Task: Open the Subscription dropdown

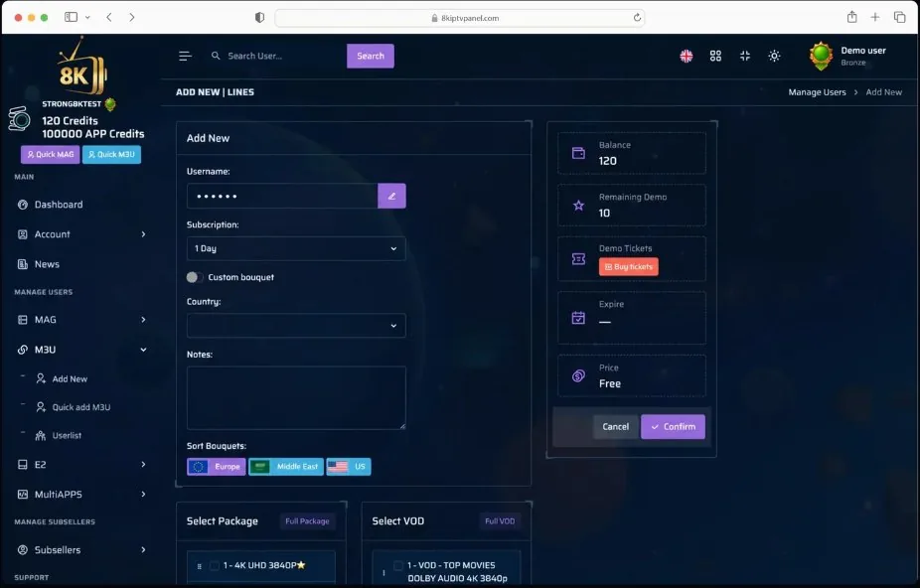Action: [x=296, y=249]
